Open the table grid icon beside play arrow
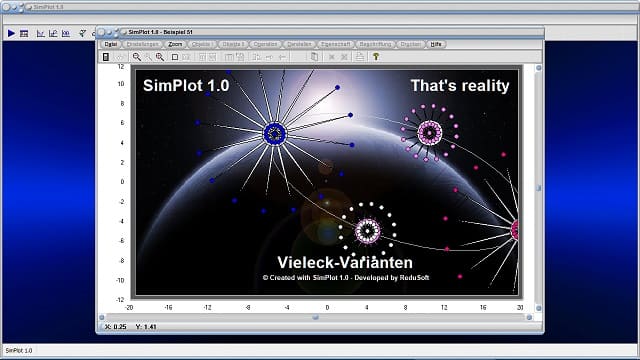The image size is (640, 360). pos(24,33)
